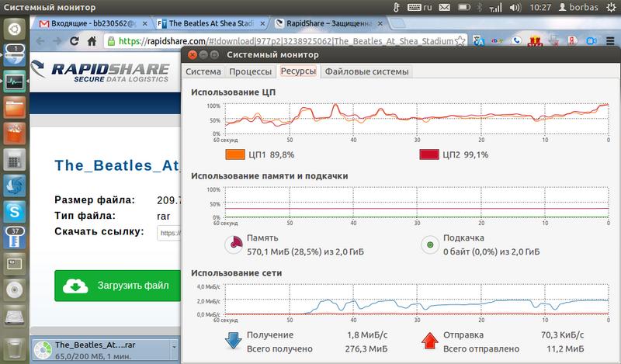Viewport: 621px width, 364px height.
Task: Switch to the Система tab
Action: [x=203, y=71]
